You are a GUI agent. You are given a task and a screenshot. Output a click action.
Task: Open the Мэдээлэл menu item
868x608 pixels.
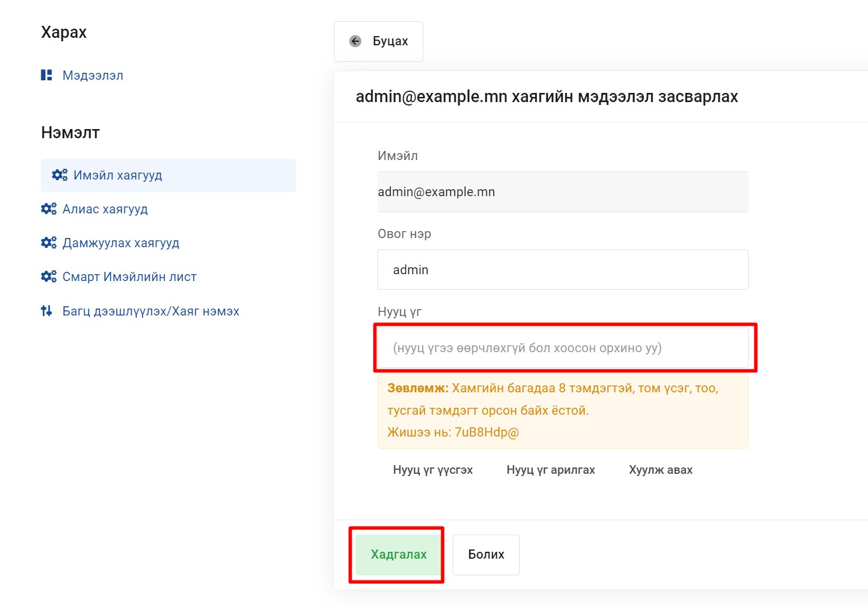(93, 76)
